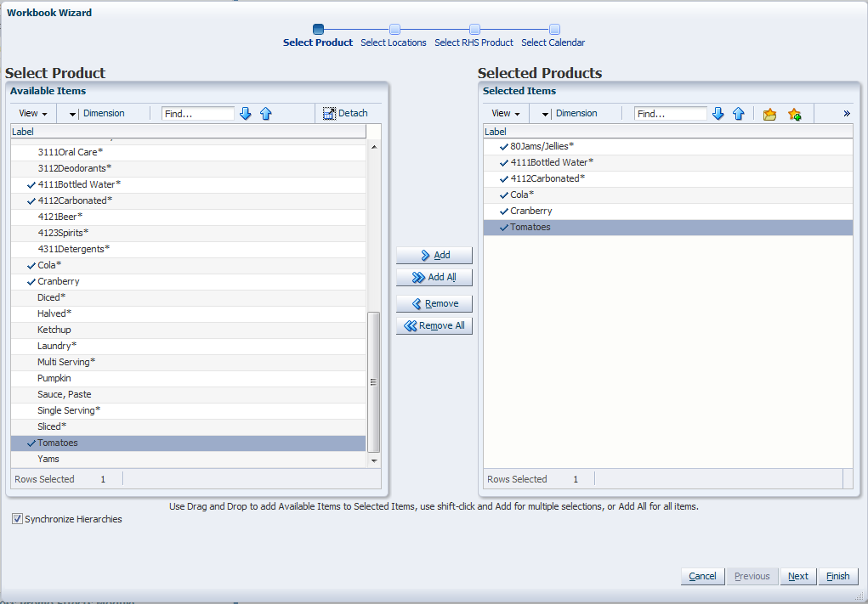Select the Laundry* row
The width and height of the screenshot is (868, 604).
tap(188, 346)
